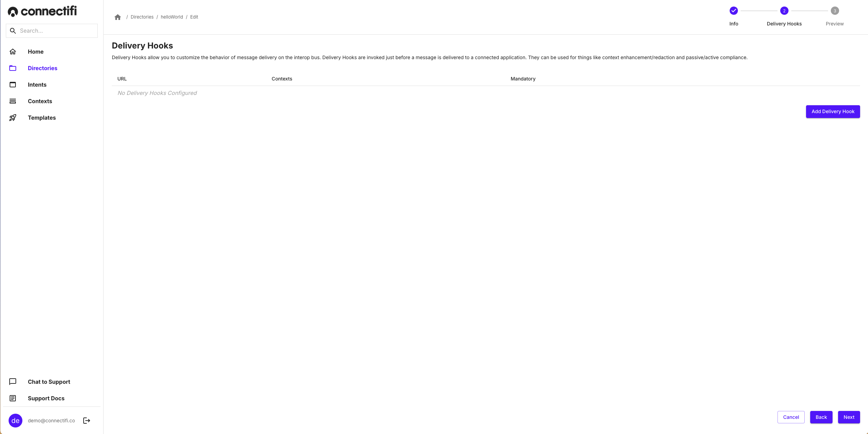Open the Contexts section
868x434 pixels.
40,101
